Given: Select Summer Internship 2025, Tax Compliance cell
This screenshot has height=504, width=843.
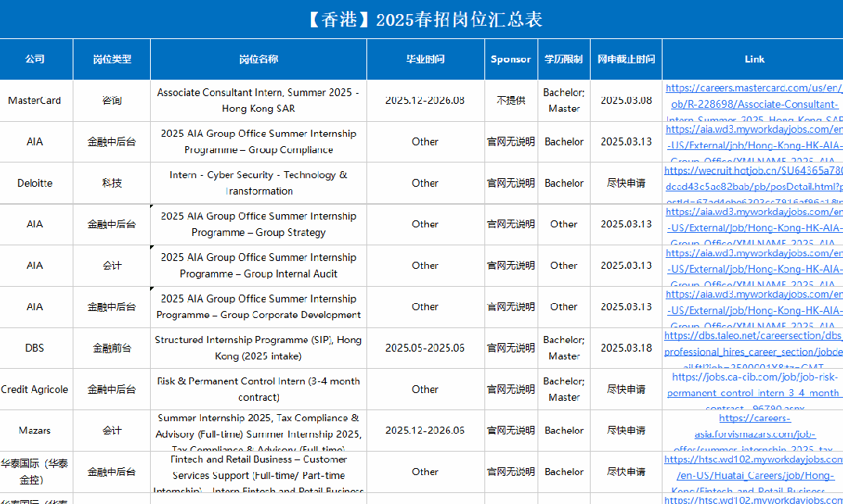Looking at the screenshot, I should pyautogui.click(x=259, y=431).
